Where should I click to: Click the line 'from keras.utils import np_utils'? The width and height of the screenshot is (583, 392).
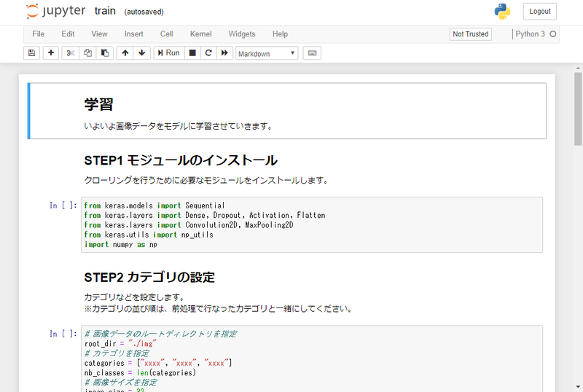(x=149, y=235)
